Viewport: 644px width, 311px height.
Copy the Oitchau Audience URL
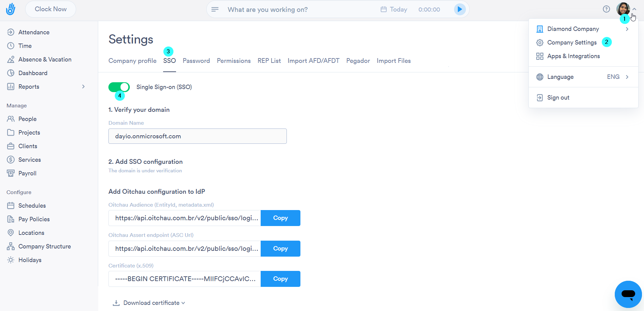[280, 218]
